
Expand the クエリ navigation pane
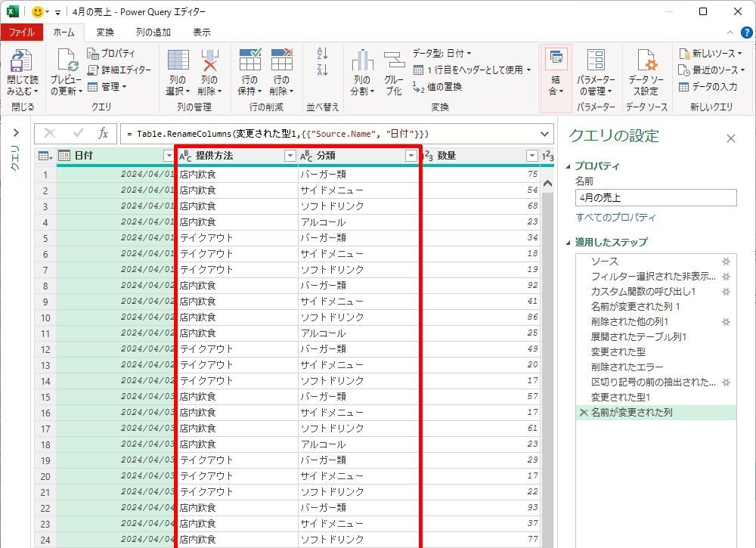(14, 133)
